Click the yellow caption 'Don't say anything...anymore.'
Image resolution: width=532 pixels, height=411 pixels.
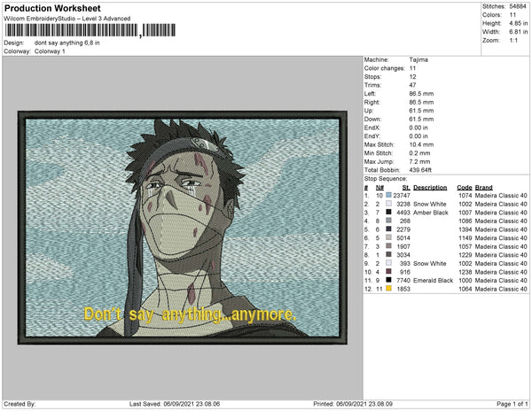click(190, 314)
